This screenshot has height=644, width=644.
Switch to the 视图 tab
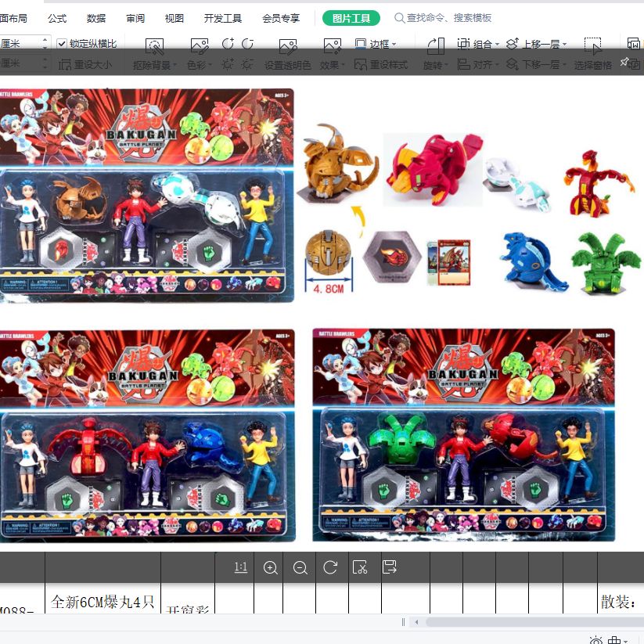[x=174, y=18]
